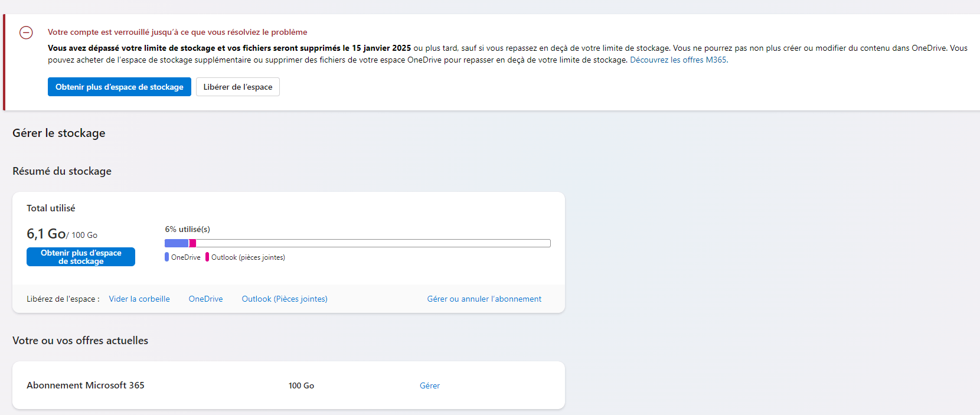Select the 'OneDrive' legend label
This screenshot has width=980, height=415.
point(186,257)
